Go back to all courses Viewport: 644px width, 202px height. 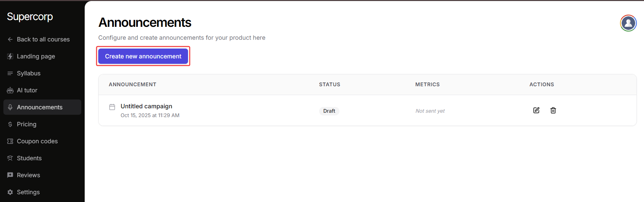tap(43, 39)
